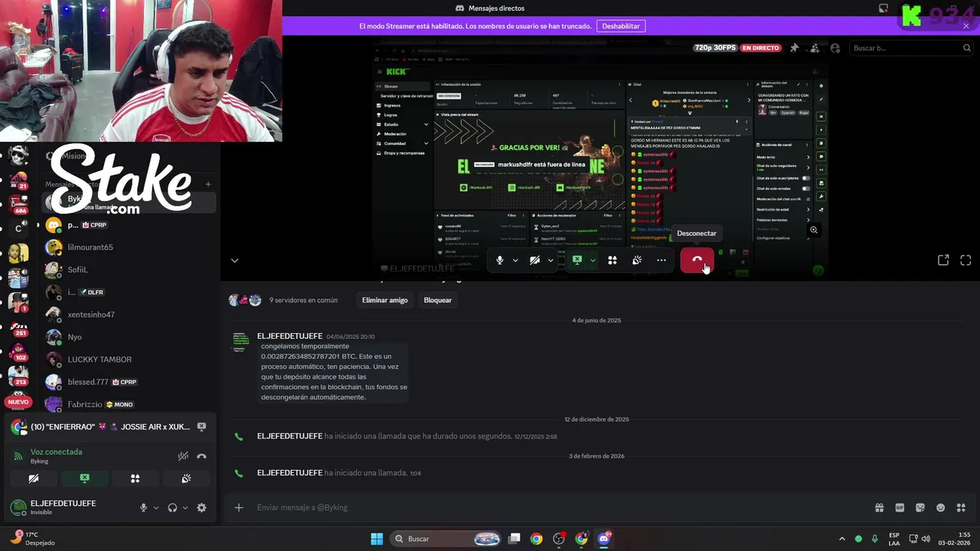
Task: Add friends to DM icon
Action: click(815, 47)
